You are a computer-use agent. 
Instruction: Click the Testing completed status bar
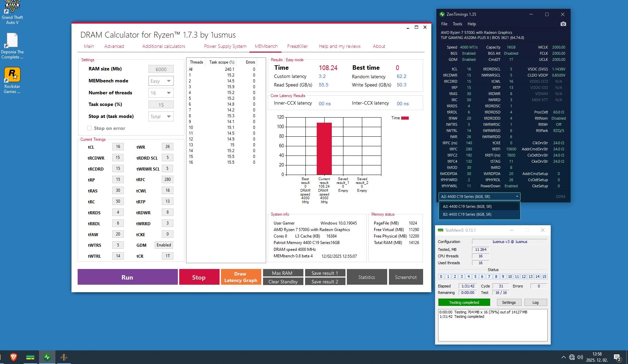(x=464, y=302)
